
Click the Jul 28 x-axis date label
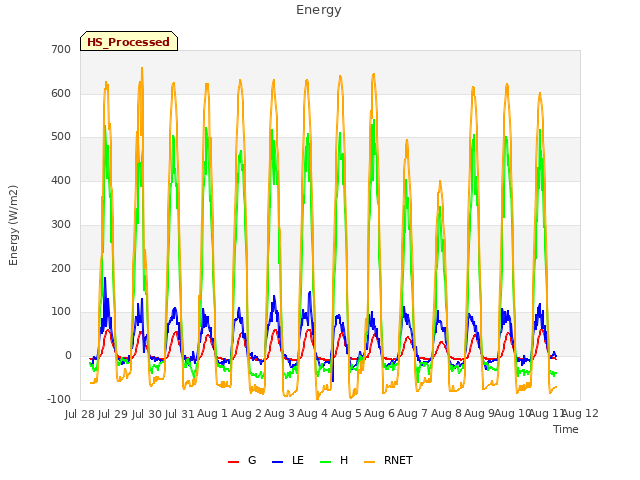click(80, 414)
